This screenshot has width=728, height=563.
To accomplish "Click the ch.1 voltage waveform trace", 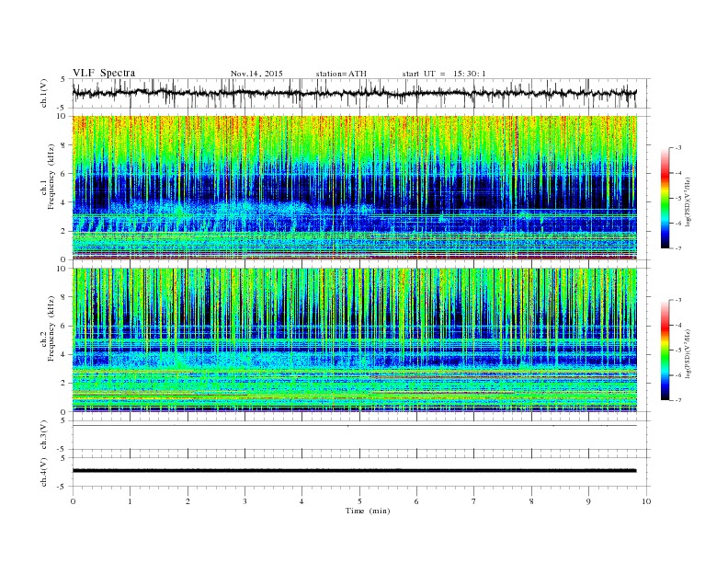I will pos(354,93).
